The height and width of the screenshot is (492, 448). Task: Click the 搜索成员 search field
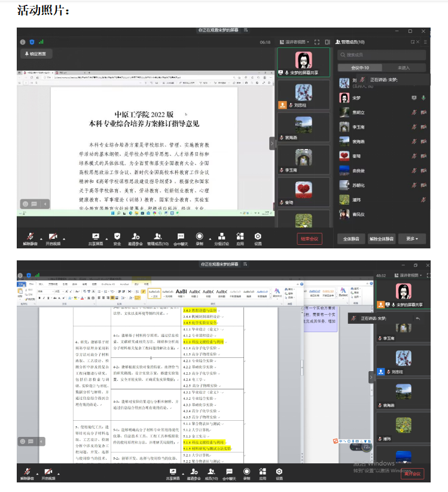point(383,54)
